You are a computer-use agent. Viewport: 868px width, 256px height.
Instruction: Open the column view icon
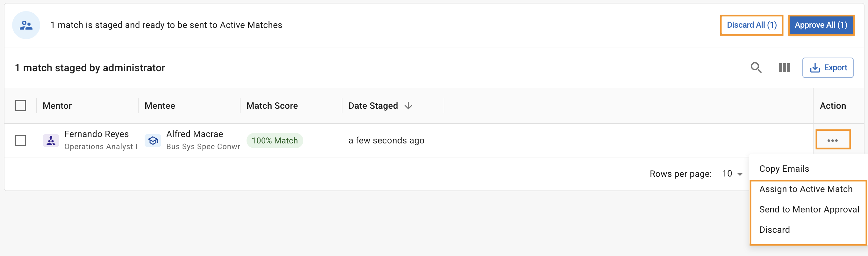coord(784,68)
